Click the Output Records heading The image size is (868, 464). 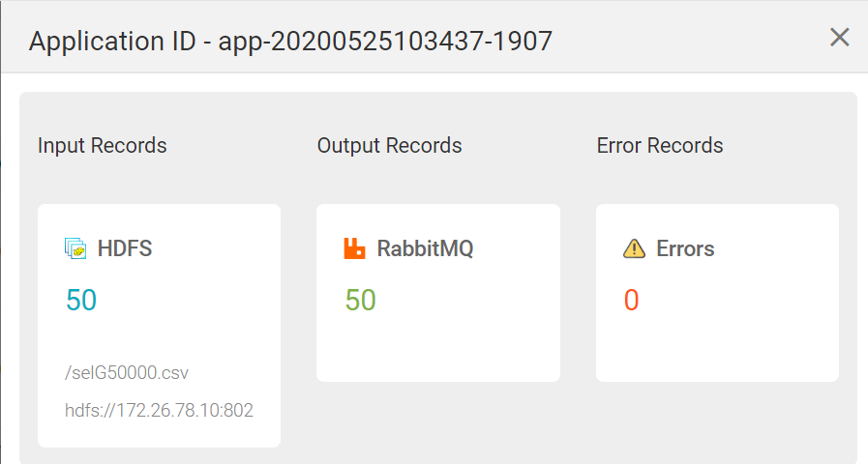pyautogui.click(x=389, y=145)
